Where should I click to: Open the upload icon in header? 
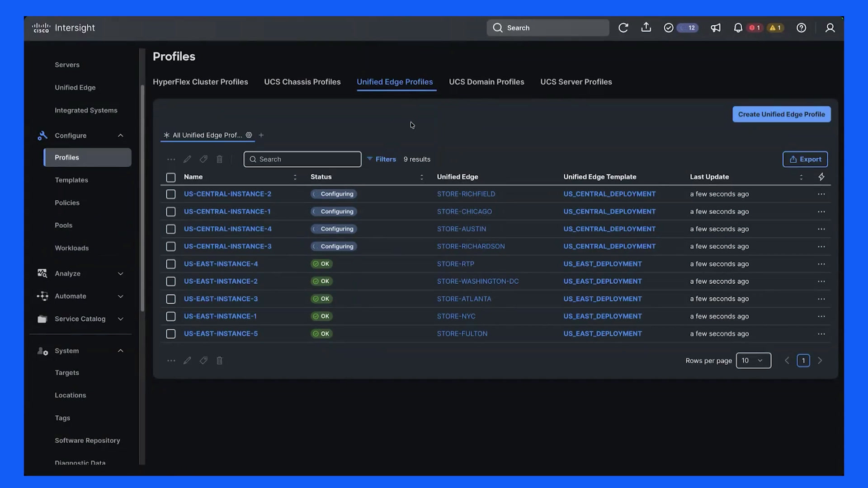(x=646, y=28)
